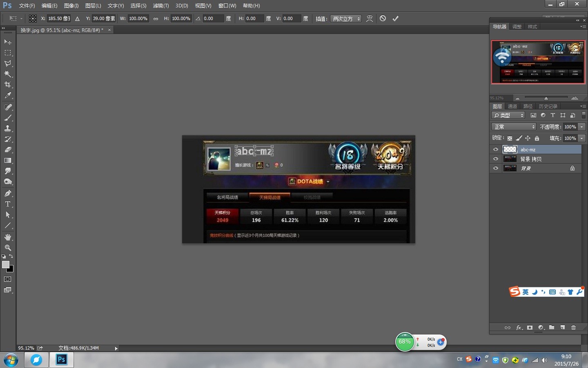Select the Zoom tool
The width and height of the screenshot is (588, 368).
tap(8, 248)
